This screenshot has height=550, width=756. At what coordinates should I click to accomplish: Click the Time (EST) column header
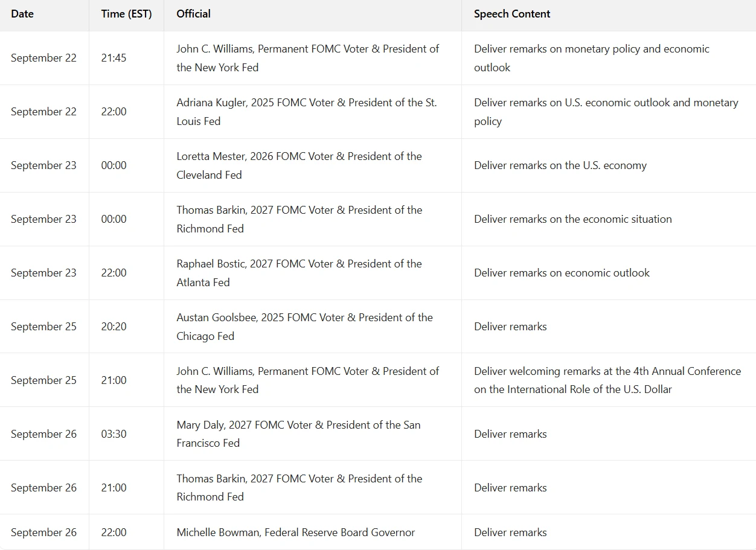(x=126, y=14)
